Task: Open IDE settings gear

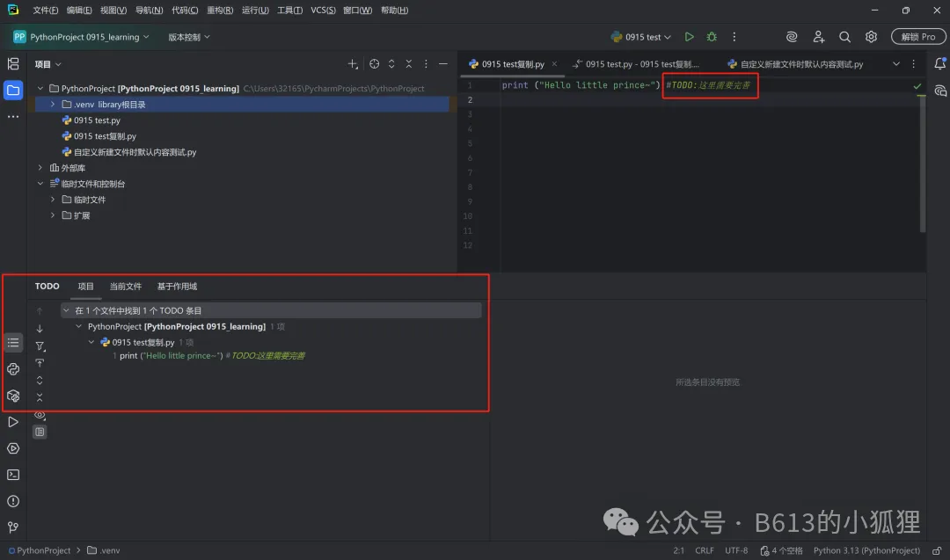Action: [x=871, y=37]
